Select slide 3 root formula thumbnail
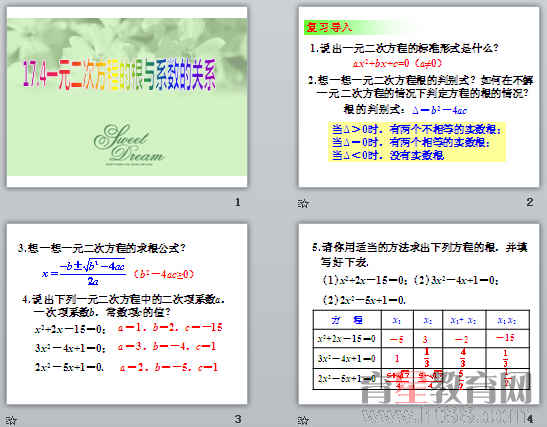The image size is (547, 427). (127, 314)
